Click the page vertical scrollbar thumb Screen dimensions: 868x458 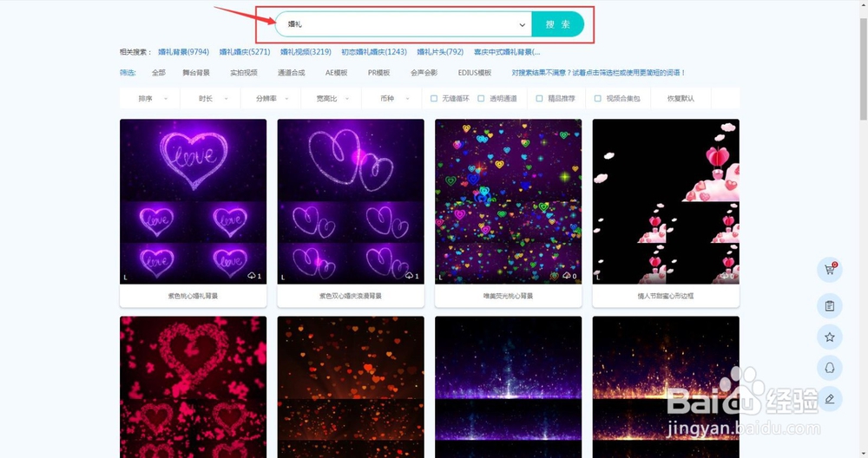tap(863, 69)
